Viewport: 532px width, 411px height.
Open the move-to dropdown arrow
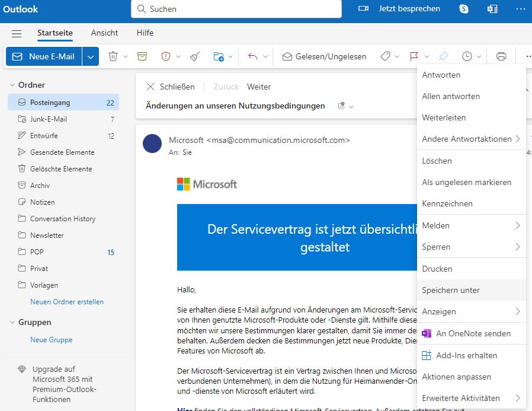point(230,56)
